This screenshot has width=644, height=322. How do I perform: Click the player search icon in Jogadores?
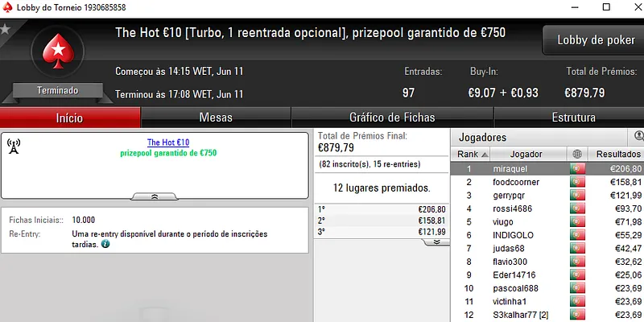tap(638, 136)
